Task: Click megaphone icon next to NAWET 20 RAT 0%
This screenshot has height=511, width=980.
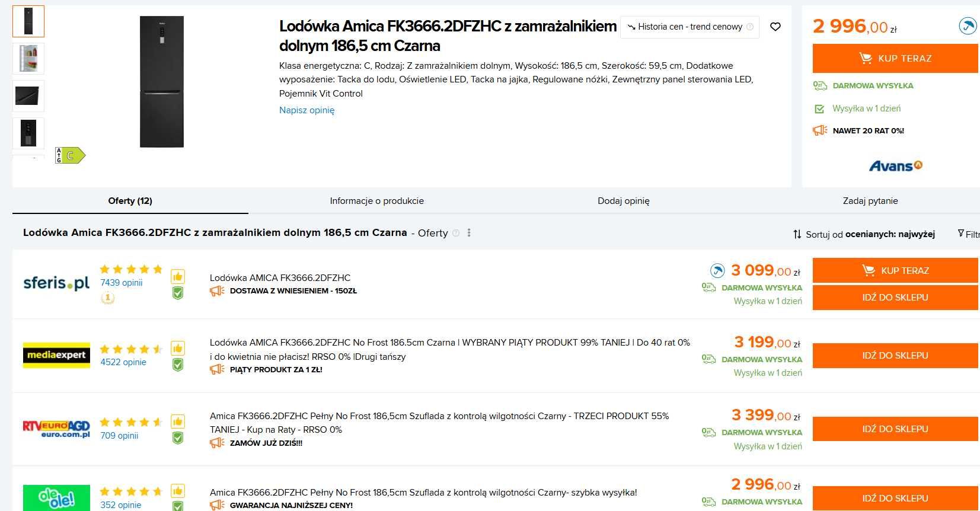Action: (820, 130)
